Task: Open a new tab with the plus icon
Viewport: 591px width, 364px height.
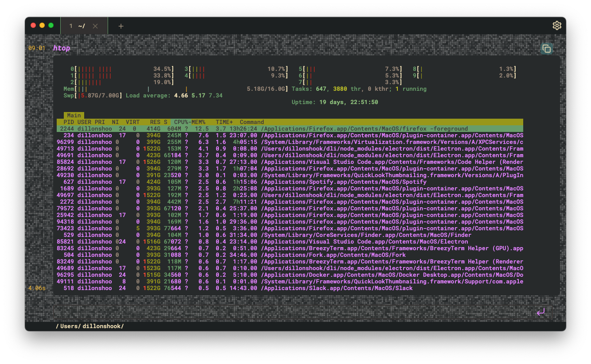Action: (121, 25)
